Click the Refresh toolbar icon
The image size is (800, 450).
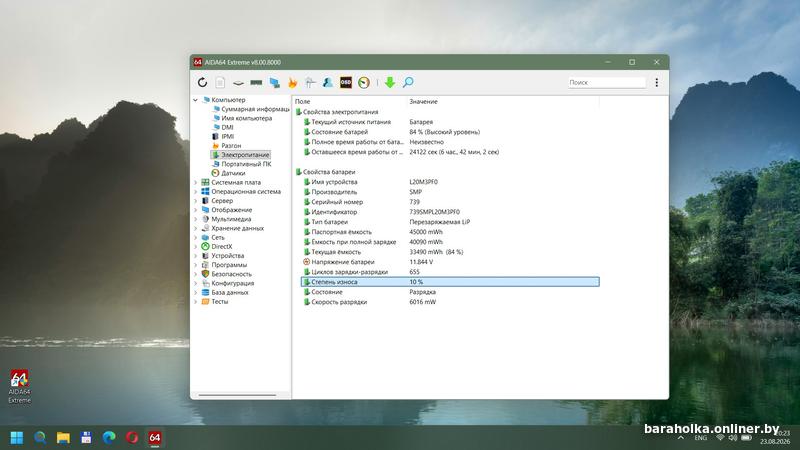[203, 82]
